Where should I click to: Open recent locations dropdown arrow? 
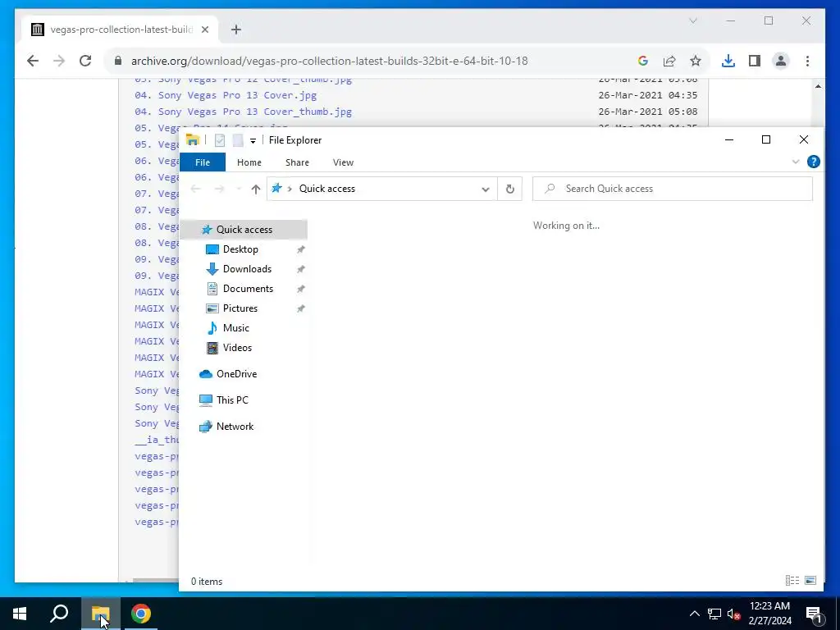(x=239, y=189)
